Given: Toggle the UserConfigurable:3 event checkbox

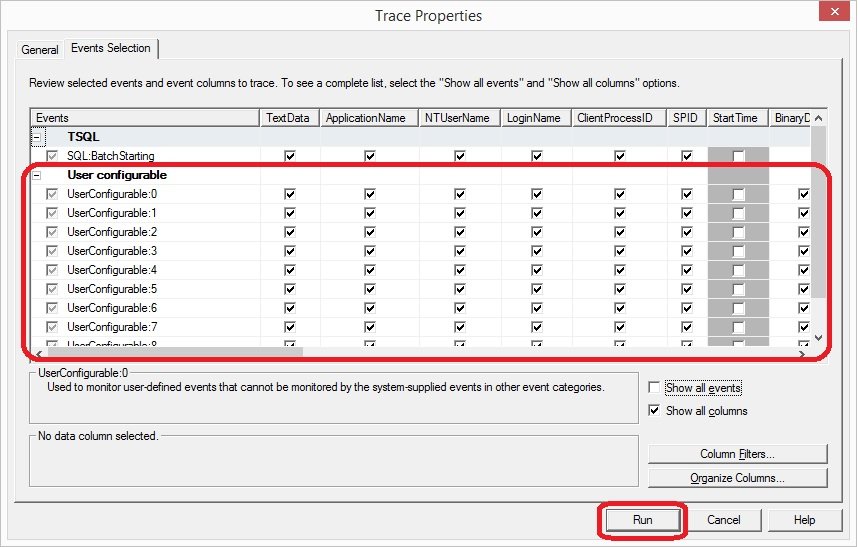Looking at the screenshot, I should tap(52, 251).
